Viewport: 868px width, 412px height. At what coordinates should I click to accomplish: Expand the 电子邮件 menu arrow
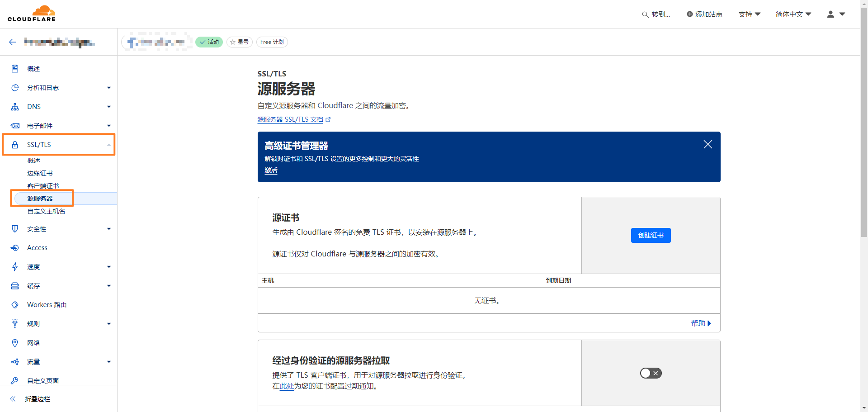(109, 126)
